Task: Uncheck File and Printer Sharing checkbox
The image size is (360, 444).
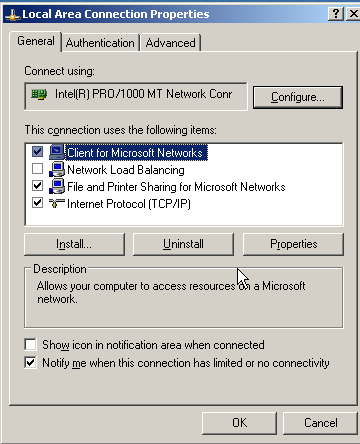Action: [x=37, y=186]
